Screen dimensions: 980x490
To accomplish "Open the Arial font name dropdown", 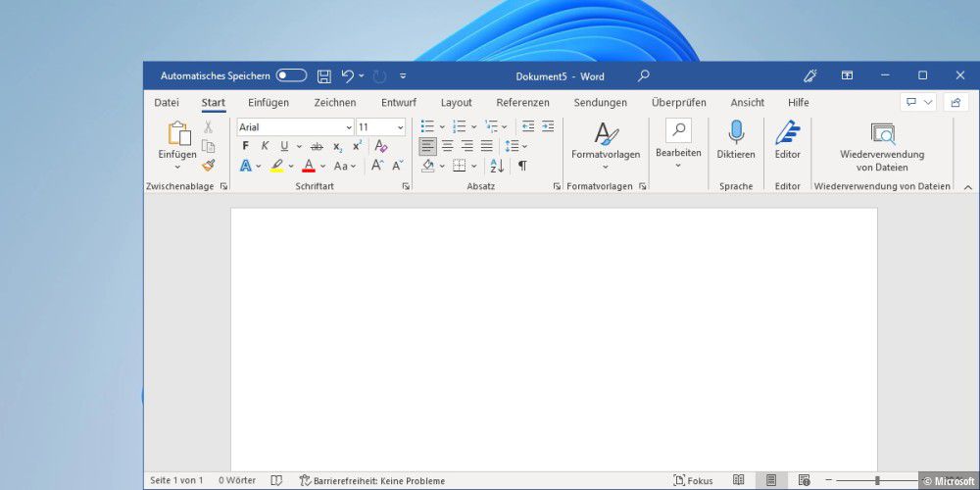I will (x=348, y=127).
